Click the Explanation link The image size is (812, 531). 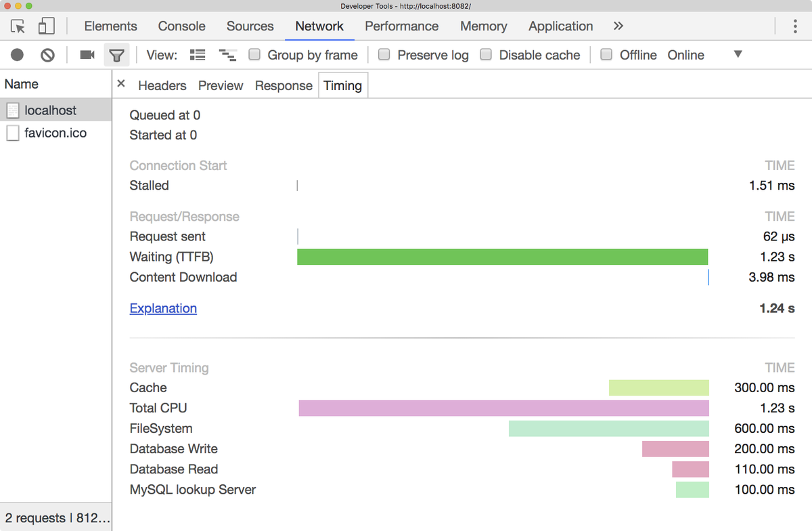point(163,308)
